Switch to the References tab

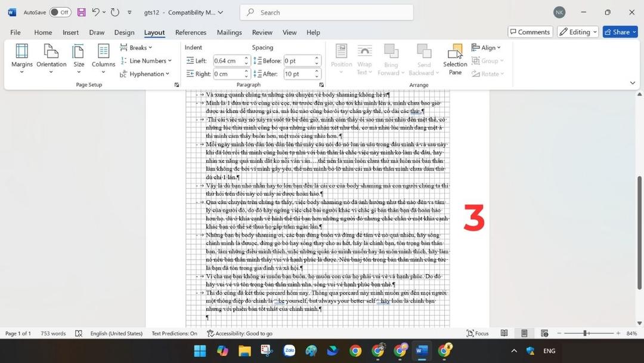point(190,32)
